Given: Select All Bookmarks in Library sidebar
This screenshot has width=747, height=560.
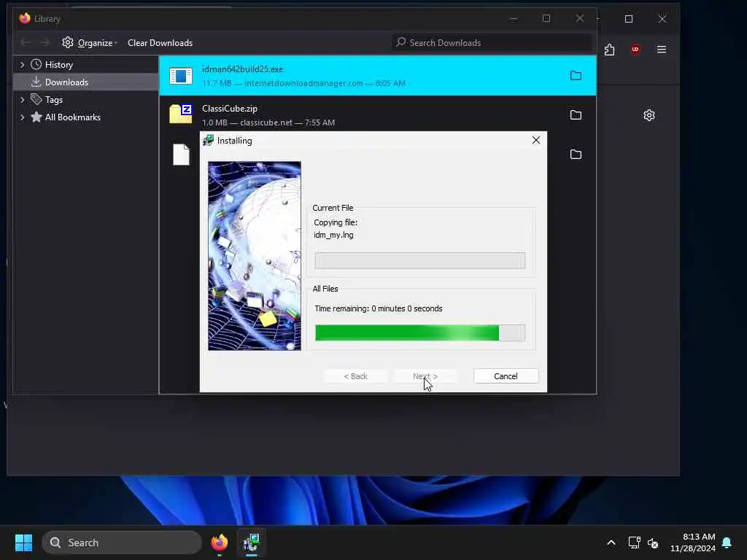Looking at the screenshot, I should coord(72,117).
